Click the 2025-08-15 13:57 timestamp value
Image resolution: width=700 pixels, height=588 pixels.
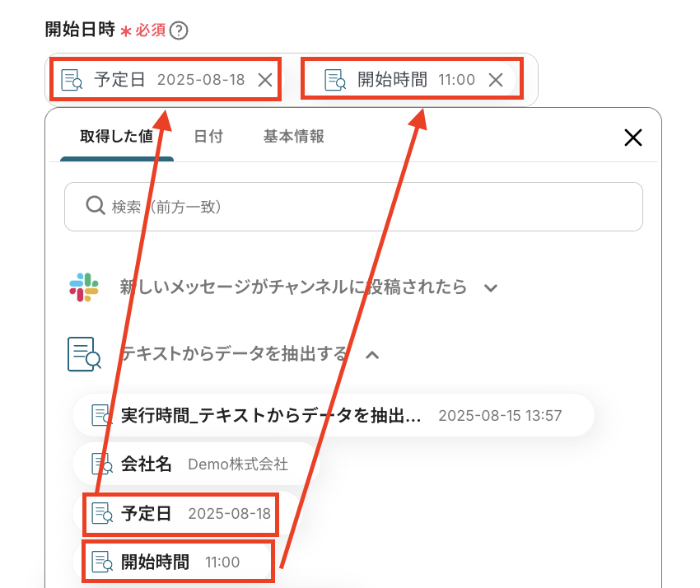coord(500,416)
